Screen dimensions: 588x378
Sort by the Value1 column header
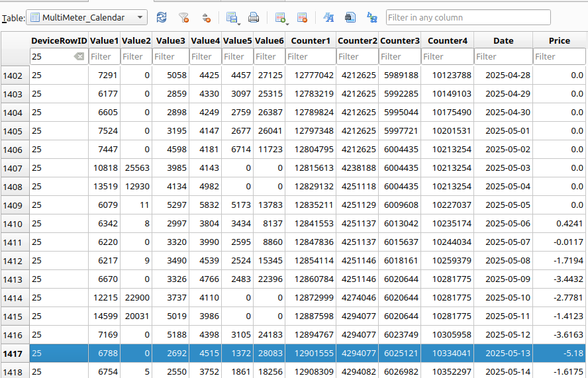point(104,40)
